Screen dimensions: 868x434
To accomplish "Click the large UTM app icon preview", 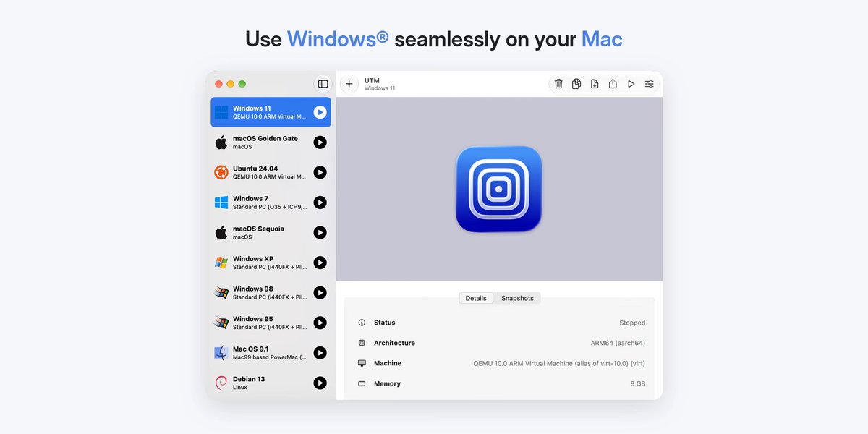I will [x=499, y=190].
